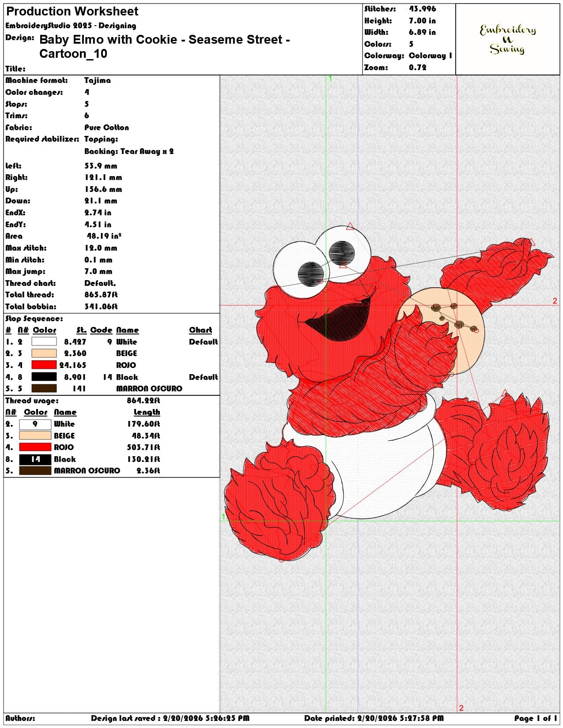Image resolution: width=563 pixels, height=728 pixels.
Task: Click the Width value 6.89 in
Action: click(422, 32)
